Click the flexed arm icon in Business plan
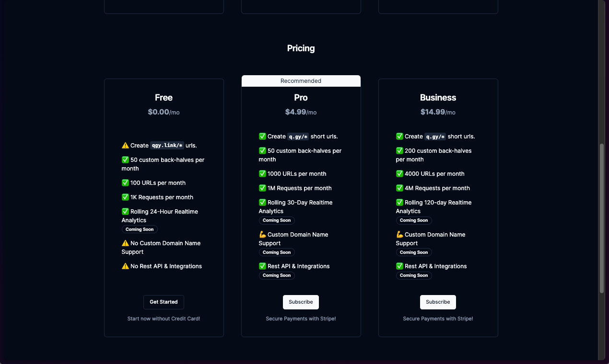Screen dimensions: 609x364 (399, 235)
